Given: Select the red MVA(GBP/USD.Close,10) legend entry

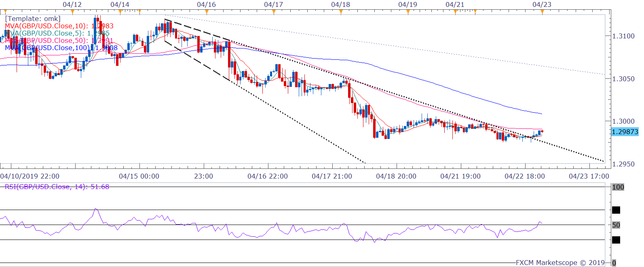Looking at the screenshot, I should pyautogui.click(x=59, y=26).
